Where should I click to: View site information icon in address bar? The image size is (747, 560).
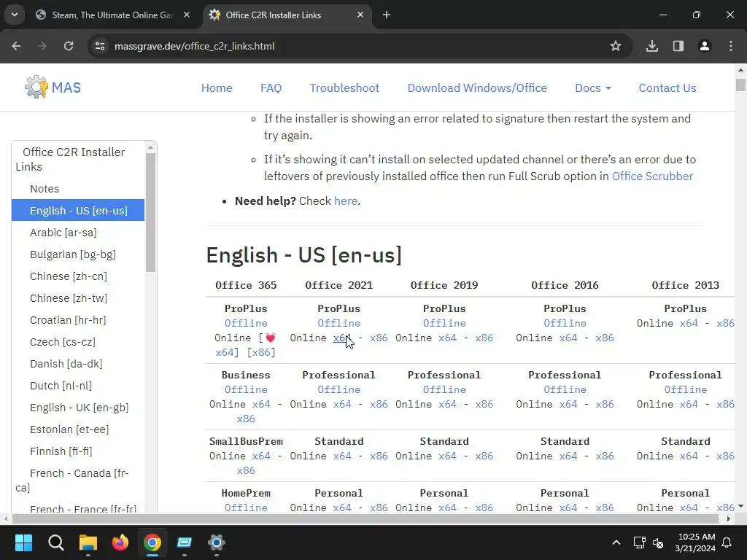[100, 46]
